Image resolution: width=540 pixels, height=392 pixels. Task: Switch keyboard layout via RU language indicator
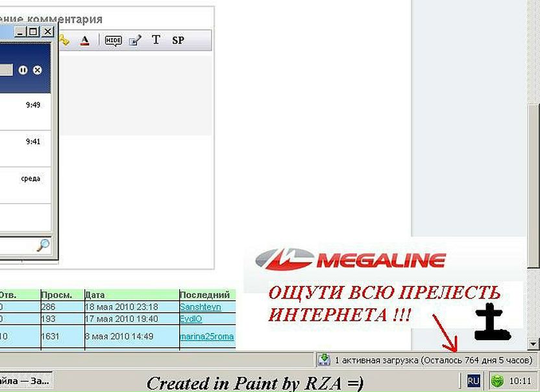pos(473,381)
